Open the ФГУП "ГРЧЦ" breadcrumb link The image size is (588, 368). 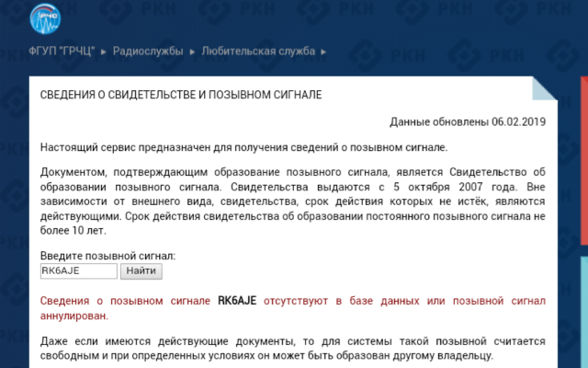[62, 51]
